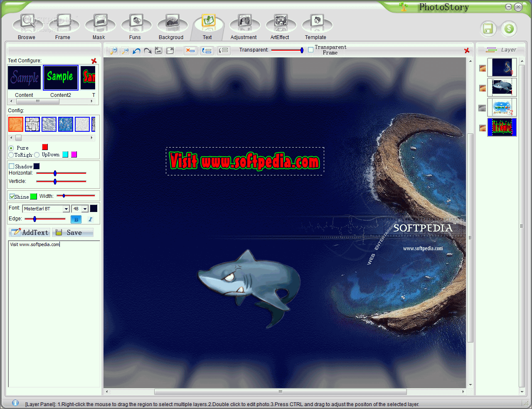Toggle the third layer's grey side icon
The image size is (532, 409).
[482, 108]
